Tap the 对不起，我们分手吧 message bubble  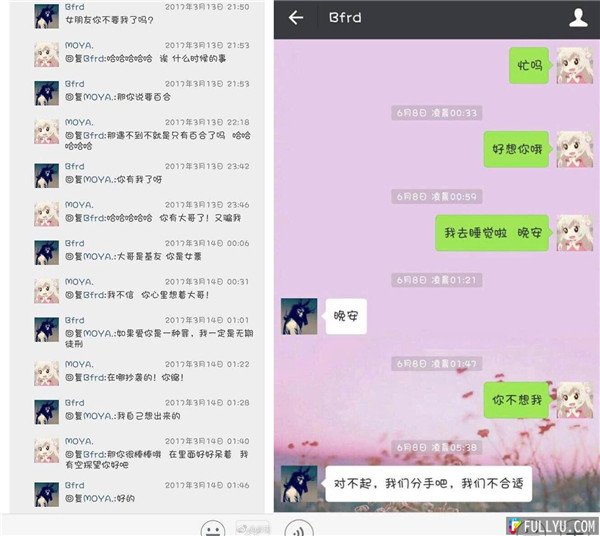[428, 484]
